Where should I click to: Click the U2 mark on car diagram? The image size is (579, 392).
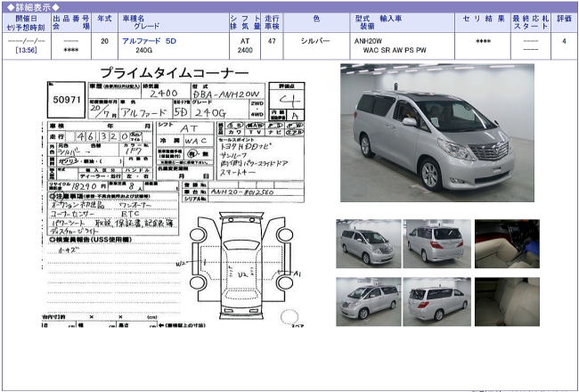(x=242, y=275)
